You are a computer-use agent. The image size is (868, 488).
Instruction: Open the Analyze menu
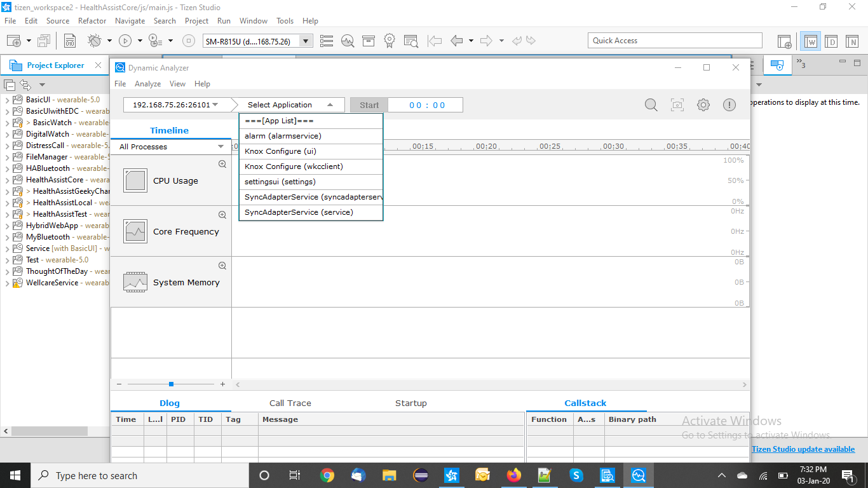pos(147,84)
